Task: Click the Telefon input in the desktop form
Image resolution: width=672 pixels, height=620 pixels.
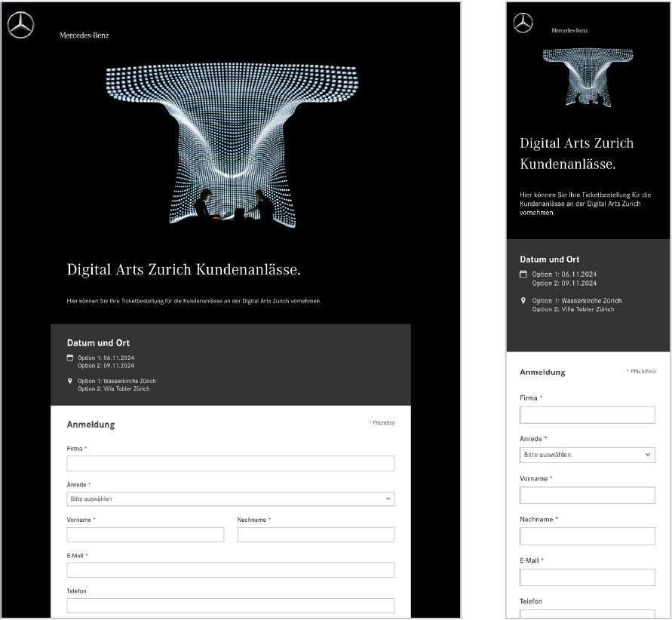Action: 230,605
